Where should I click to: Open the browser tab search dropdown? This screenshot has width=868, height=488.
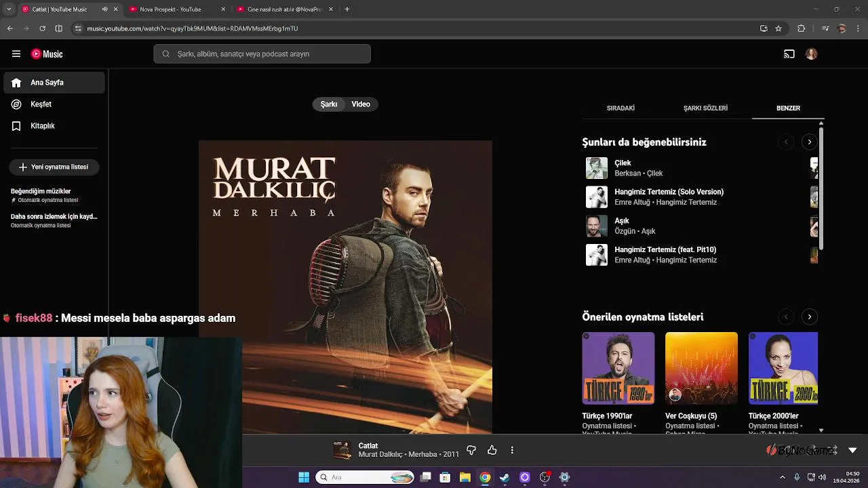click(9, 9)
